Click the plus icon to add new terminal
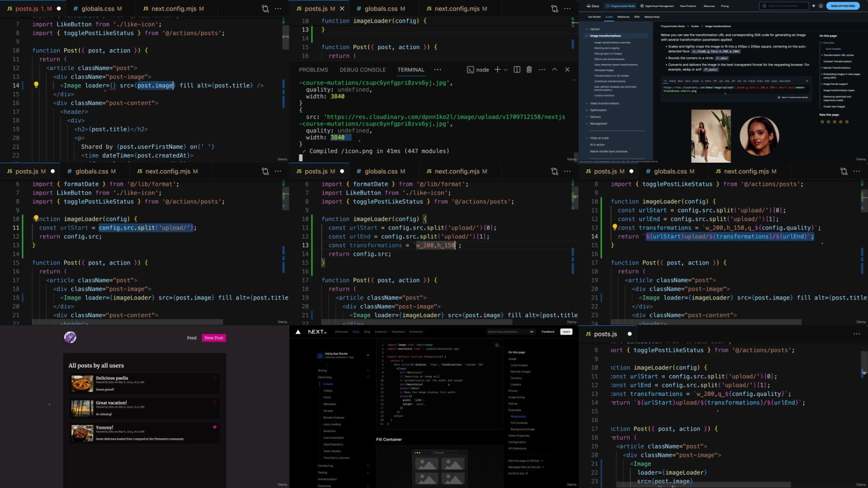868x488 pixels. click(x=497, y=70)
